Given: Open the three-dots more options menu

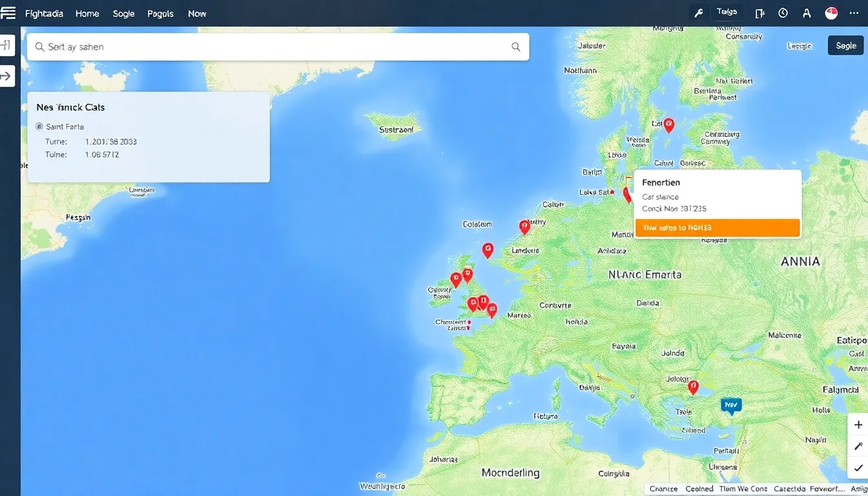Looking at the screenshot, I should (854, 13).
